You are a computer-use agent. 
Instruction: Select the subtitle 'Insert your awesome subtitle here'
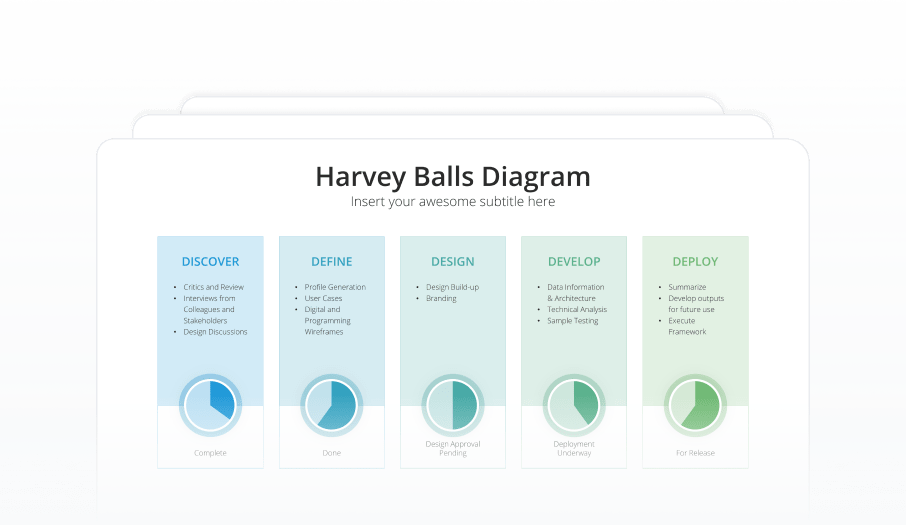453,202
